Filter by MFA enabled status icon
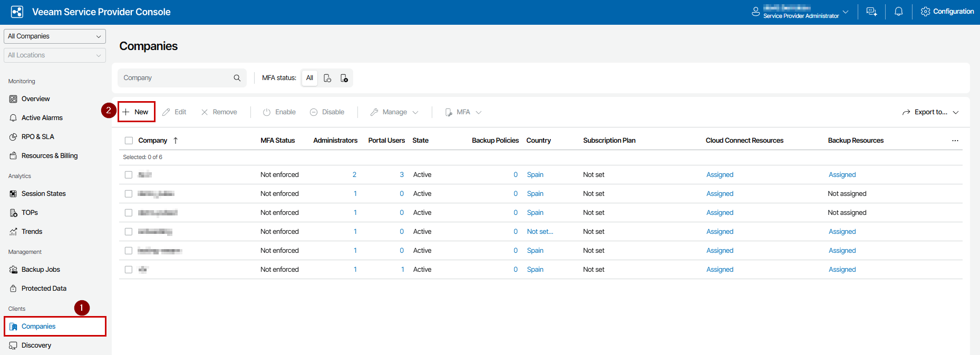 pyautogui.click(x=327, y=78)
